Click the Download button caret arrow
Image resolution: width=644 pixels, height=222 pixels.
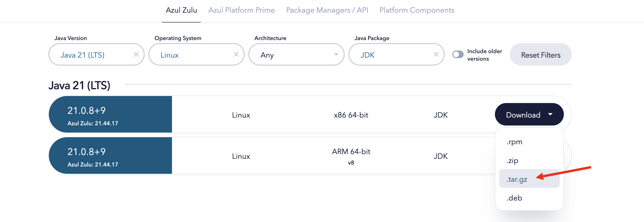pos(551,115)
